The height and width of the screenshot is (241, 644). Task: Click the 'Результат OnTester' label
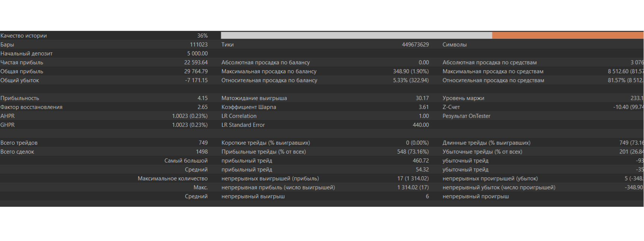pyautogui.click(x=466, y=116)
